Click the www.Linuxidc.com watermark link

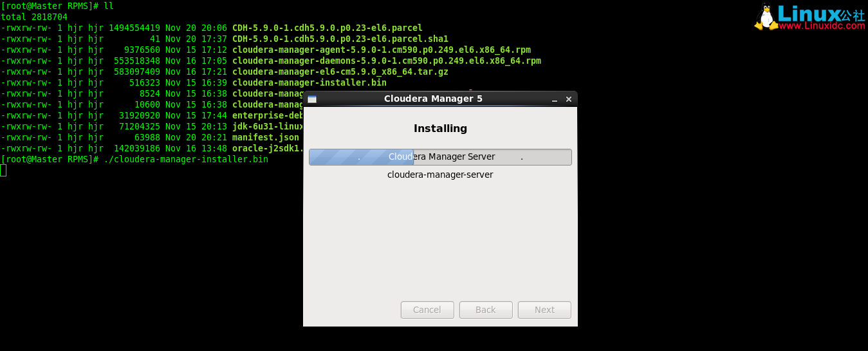pos(822,26)
